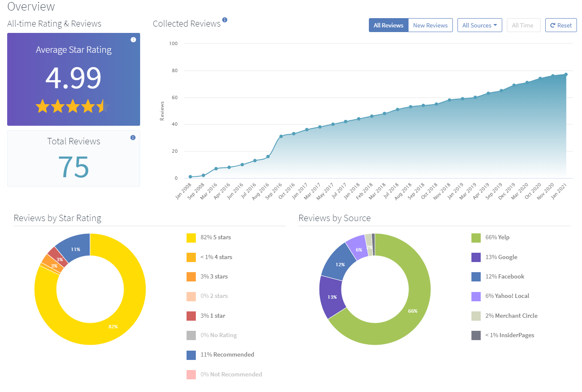Screen dimensions: 582x392
Task: Open the All Time date range selector
Action: (522, 25)
